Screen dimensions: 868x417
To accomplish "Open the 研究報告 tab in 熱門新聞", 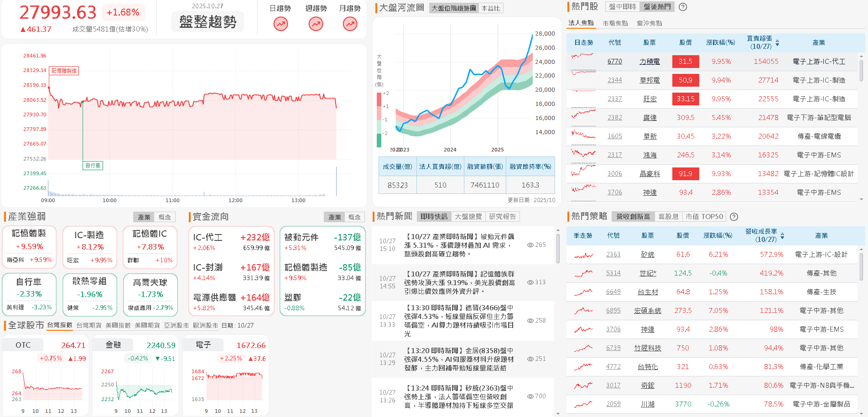I will coord(503,216).
